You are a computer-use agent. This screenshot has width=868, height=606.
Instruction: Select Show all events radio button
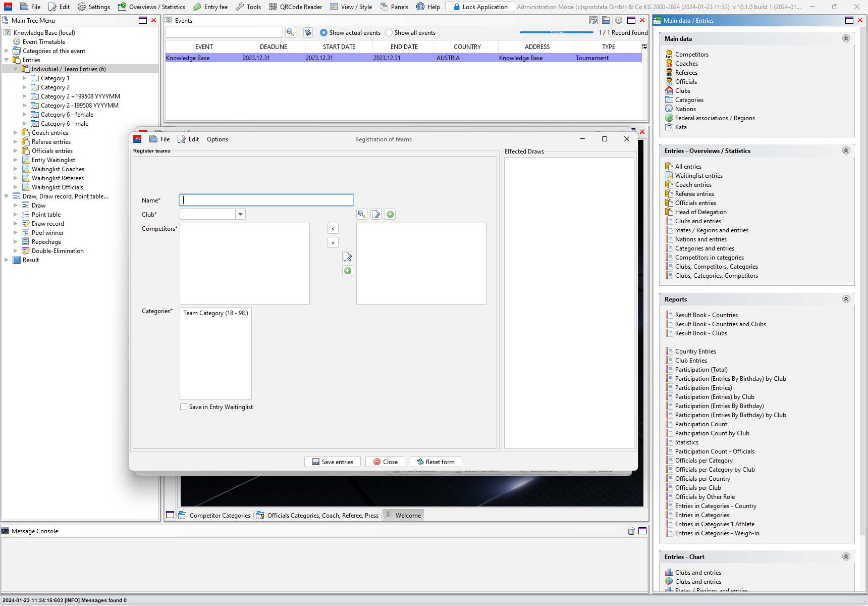389,33
